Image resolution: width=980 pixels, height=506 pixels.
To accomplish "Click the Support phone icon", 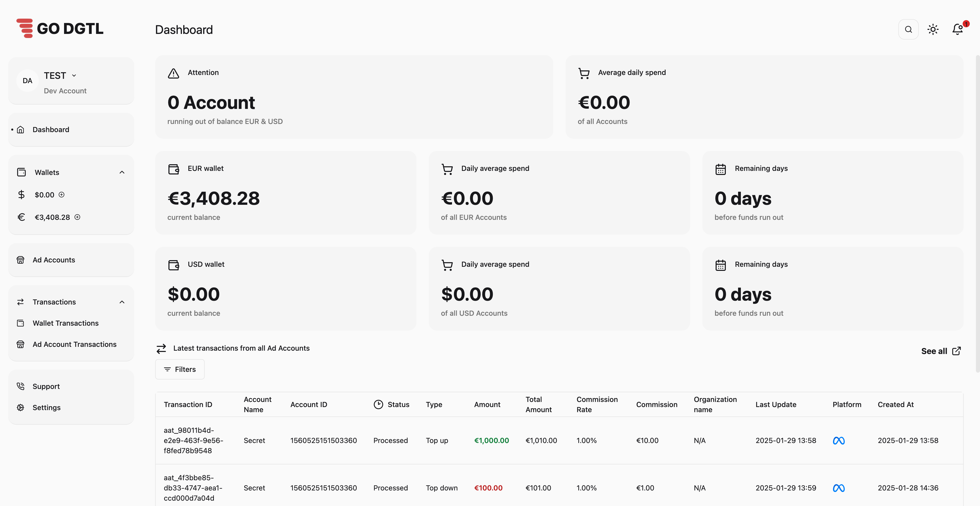I will tap(20, 386).
